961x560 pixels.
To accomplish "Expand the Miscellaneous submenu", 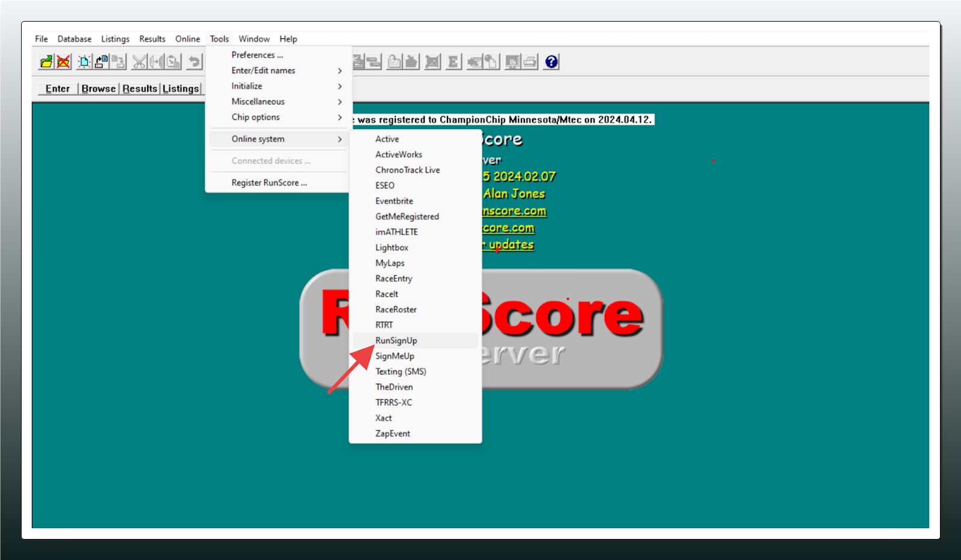I will pos(279,102).
